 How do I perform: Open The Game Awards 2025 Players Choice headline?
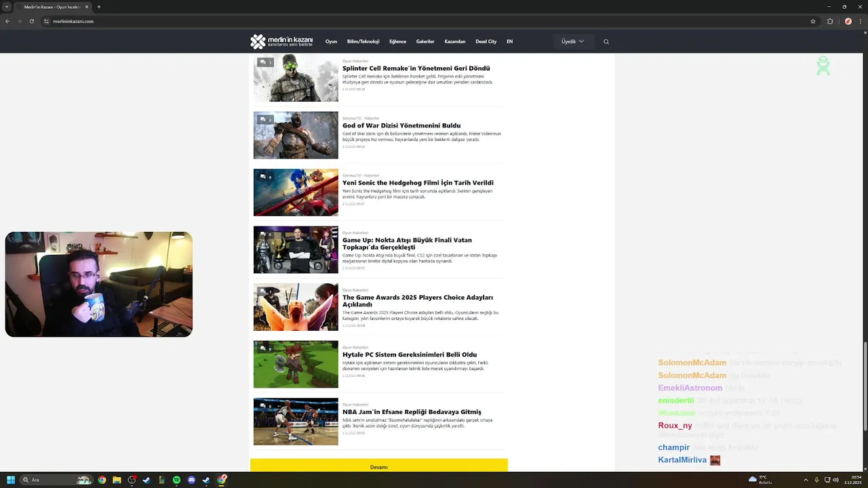[x=418, y=301]
